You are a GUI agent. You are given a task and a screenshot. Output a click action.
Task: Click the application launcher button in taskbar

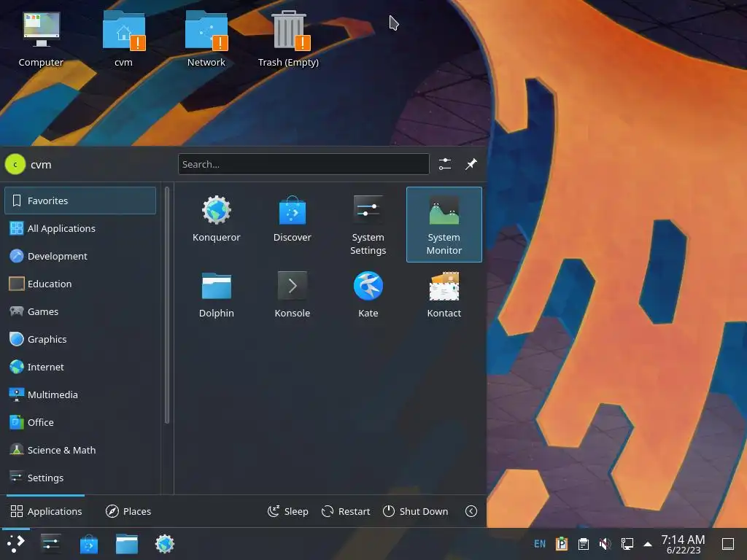16,543
